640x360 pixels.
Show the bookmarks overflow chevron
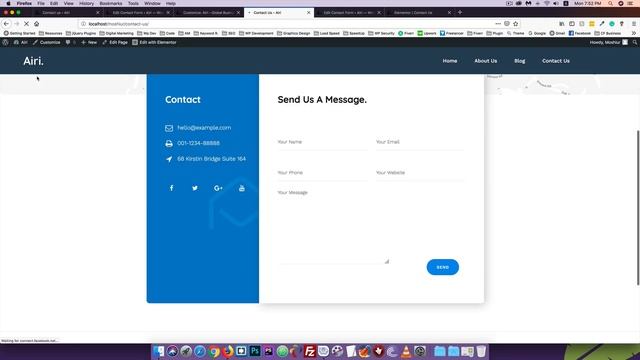(x=634, y=33)
